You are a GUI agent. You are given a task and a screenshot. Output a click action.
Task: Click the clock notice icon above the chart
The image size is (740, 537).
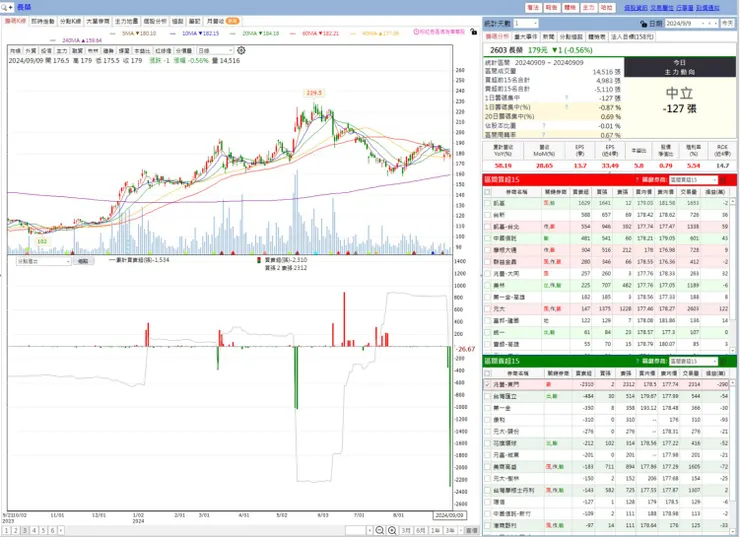click(417, 32)
